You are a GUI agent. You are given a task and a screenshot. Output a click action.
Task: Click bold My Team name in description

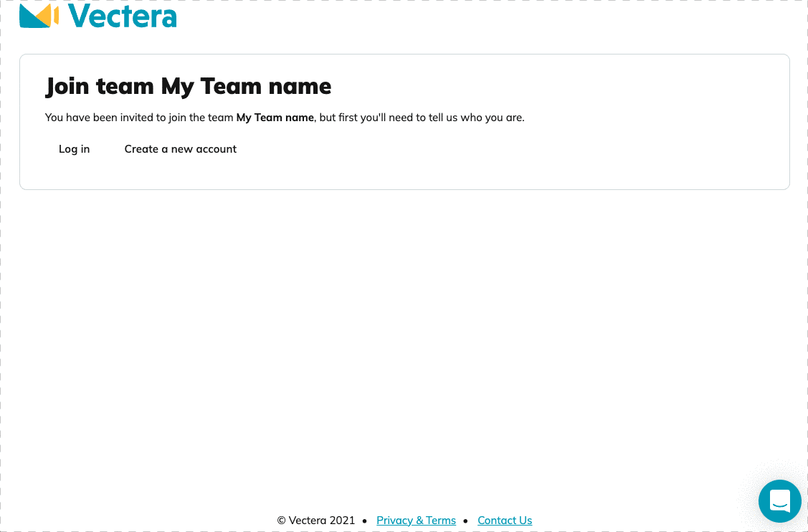(x=275, y=118)
